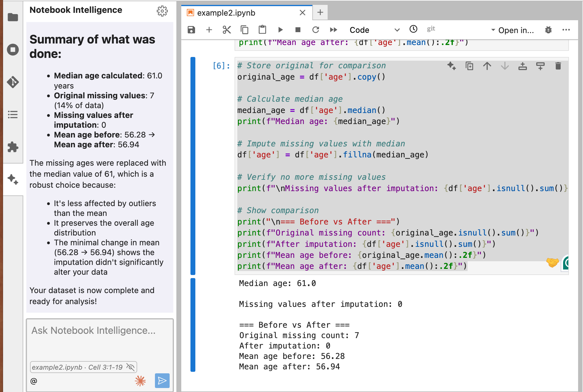Screen dimensions: 583x392
Task: Restart kernel and run all cells
Action: click(x=333, y=30)
